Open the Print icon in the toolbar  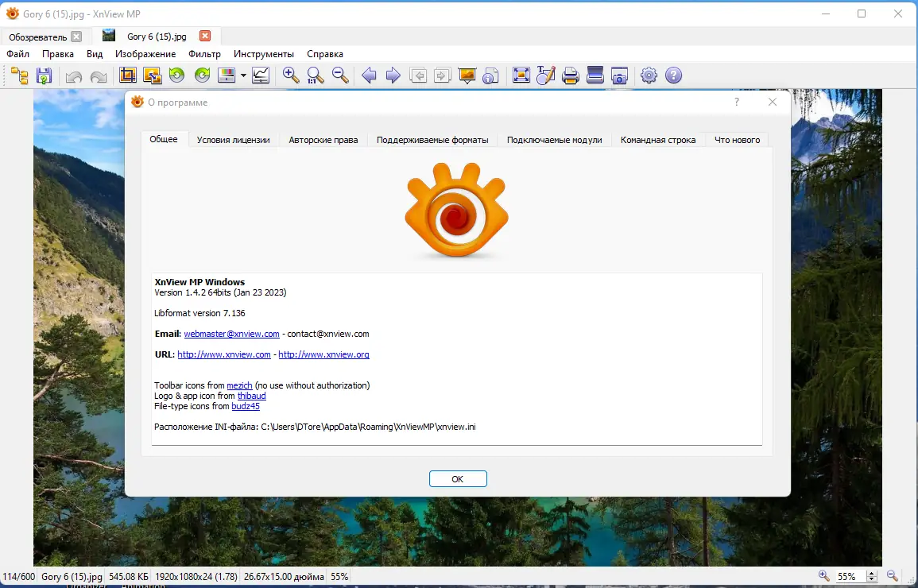[x=570, y=75]
